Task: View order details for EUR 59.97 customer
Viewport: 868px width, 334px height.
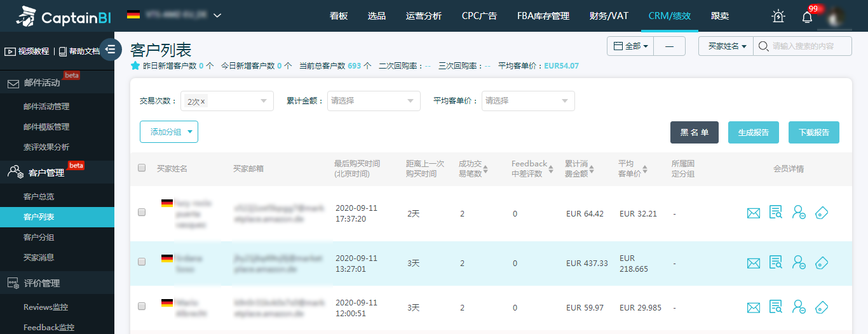Action: click(776, 307)
